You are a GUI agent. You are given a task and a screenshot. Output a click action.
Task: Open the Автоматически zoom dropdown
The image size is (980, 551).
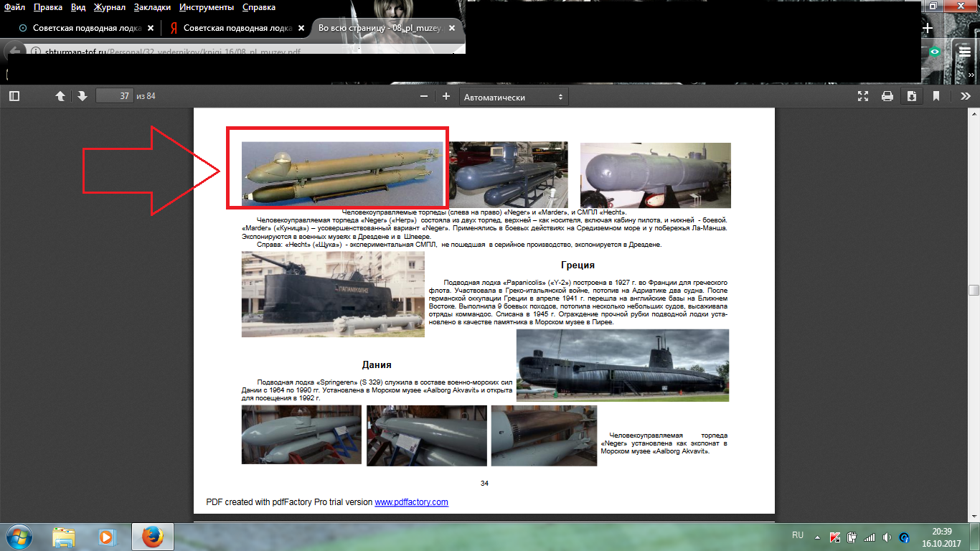click(x=513, y=97)
